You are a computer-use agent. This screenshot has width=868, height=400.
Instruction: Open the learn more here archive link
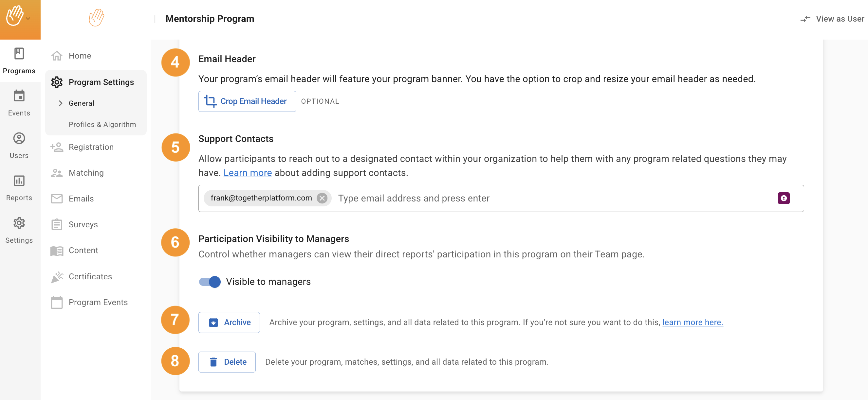point(692,322)
